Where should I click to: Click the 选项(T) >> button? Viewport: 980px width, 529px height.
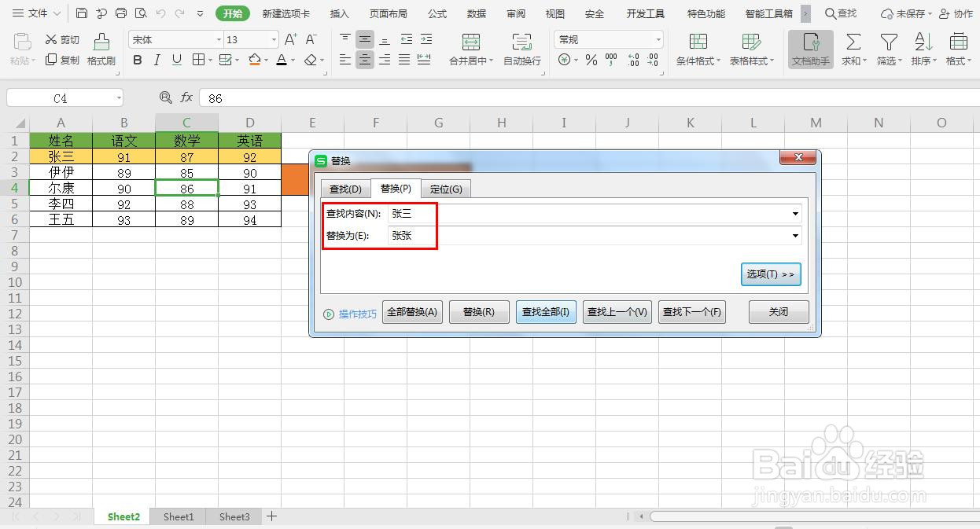[771, 274]
